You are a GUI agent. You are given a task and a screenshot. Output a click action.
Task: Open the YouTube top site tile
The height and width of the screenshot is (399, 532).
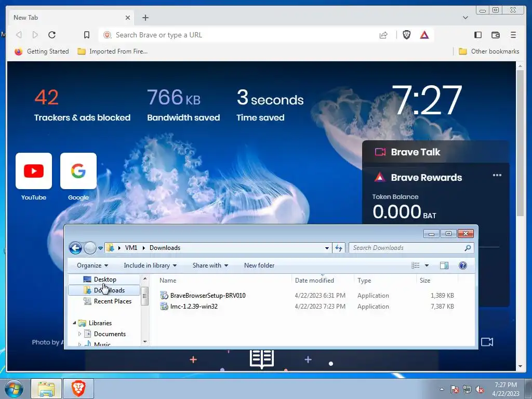34,170
